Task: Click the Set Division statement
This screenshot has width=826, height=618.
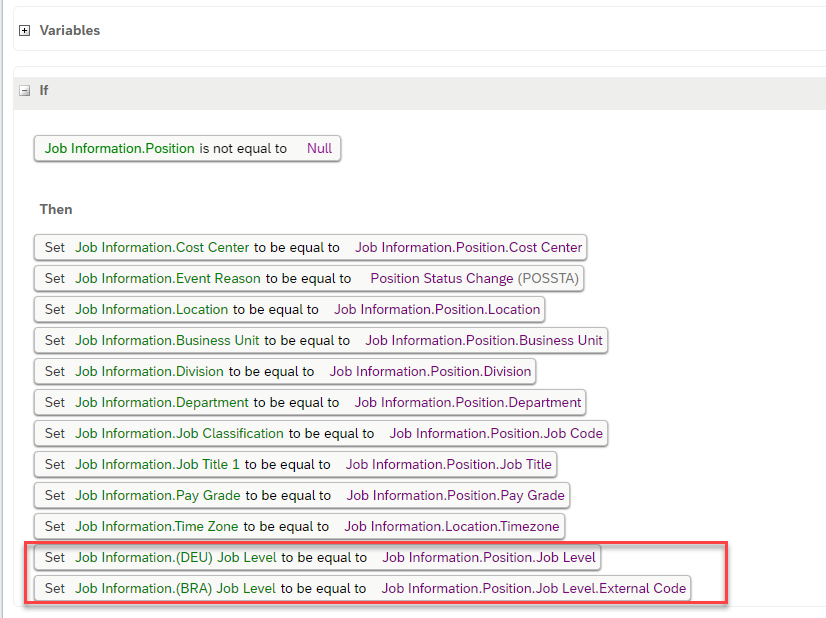Action: point(285,372)
